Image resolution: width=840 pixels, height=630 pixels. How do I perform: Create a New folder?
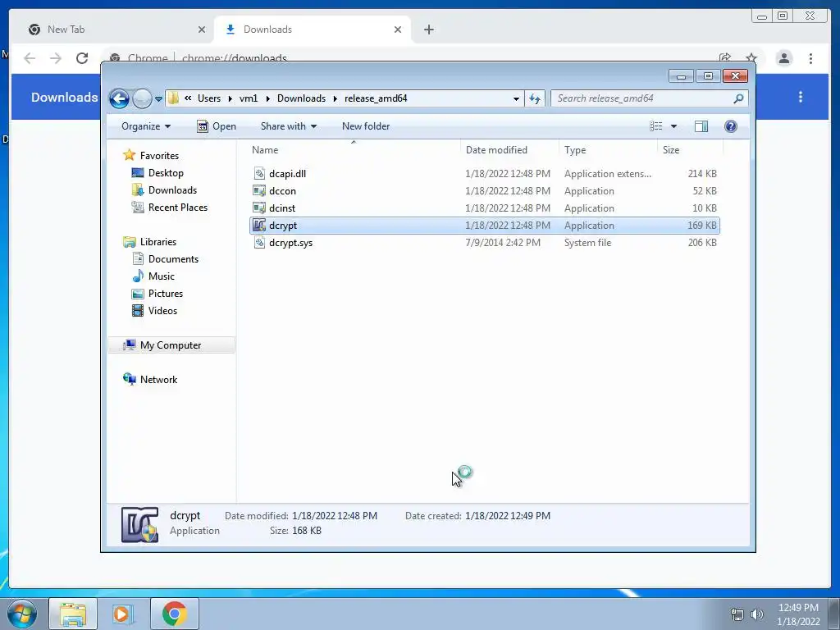point(366,126)
